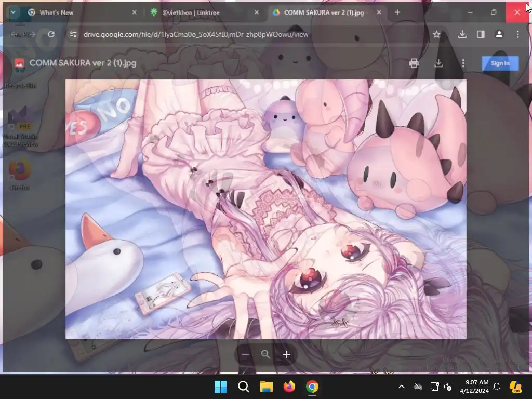Reset zoom with the magnifier icon
532x399 pixels.
[265, 354]
